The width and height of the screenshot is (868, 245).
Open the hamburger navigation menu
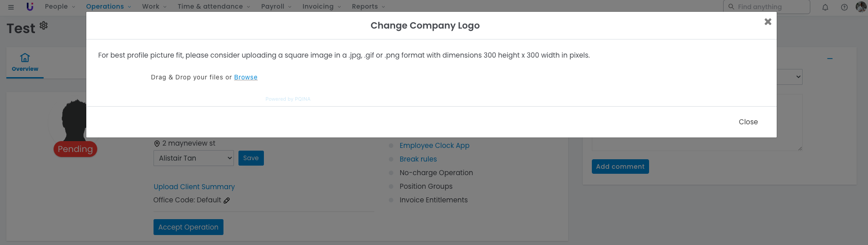(x=11, y=7)
